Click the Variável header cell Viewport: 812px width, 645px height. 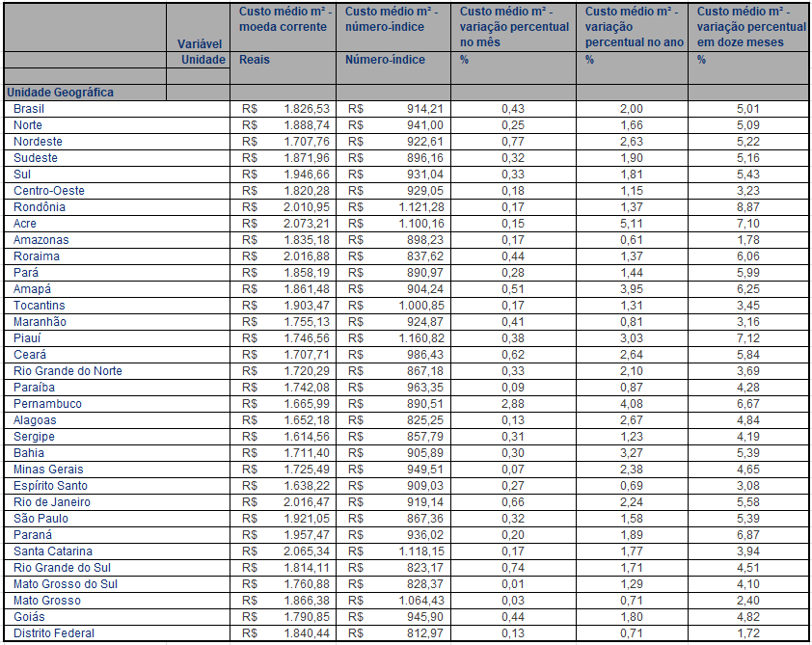(201, 44)
